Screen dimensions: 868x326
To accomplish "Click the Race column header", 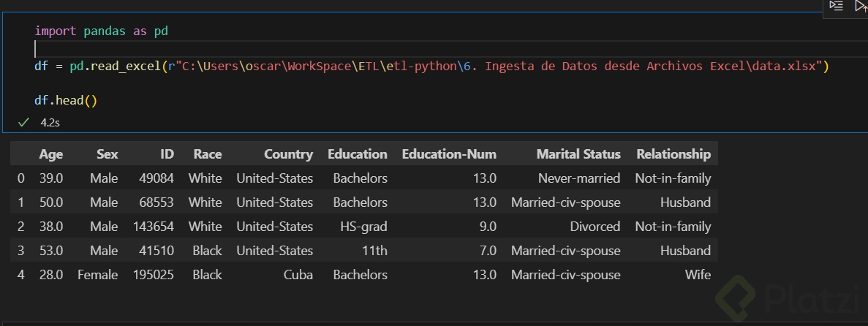I will tap(208, 154).
